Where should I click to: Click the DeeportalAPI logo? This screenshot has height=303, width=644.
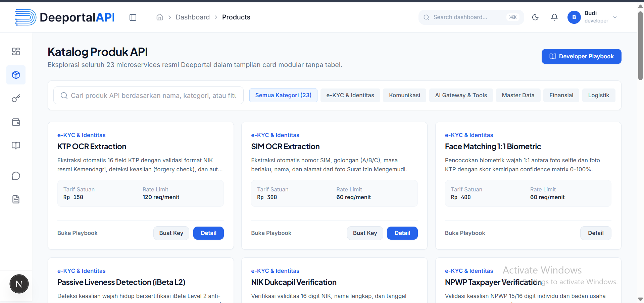[x=65, y=17]
